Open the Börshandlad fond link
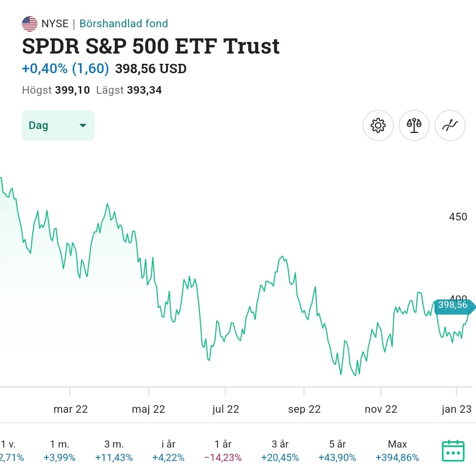 coord(124,24)
